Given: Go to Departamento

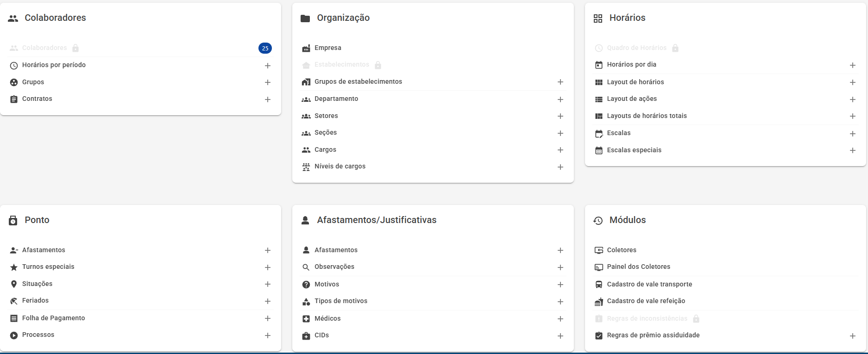Looking at the screenshot, I should click(336, 99).
